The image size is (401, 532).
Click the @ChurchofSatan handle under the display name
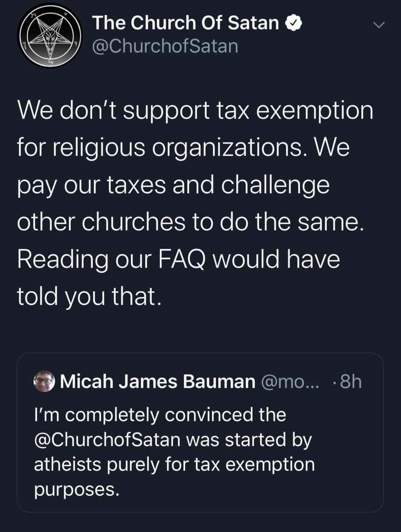pyautogui.click(x=165, y=46)
